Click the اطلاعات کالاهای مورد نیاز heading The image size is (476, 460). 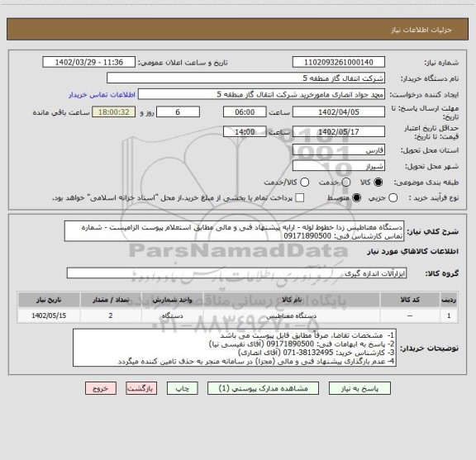click(x=413, y=252)
